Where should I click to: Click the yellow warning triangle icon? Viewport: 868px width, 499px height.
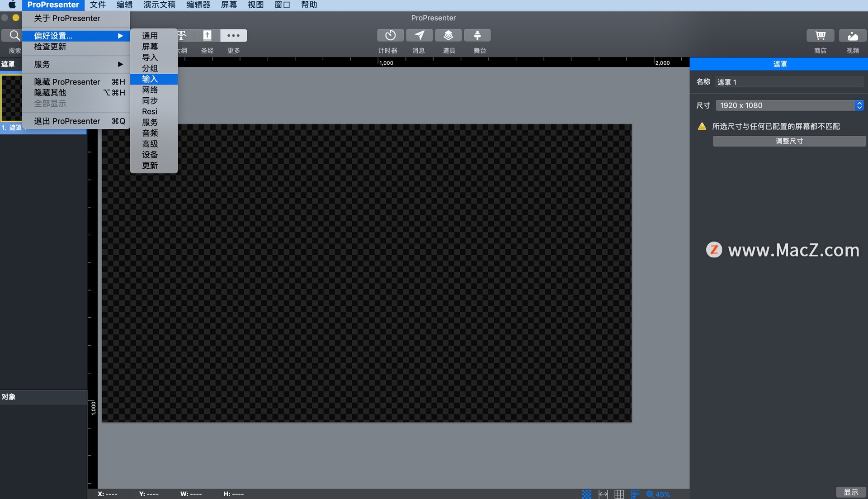point(702,126)
